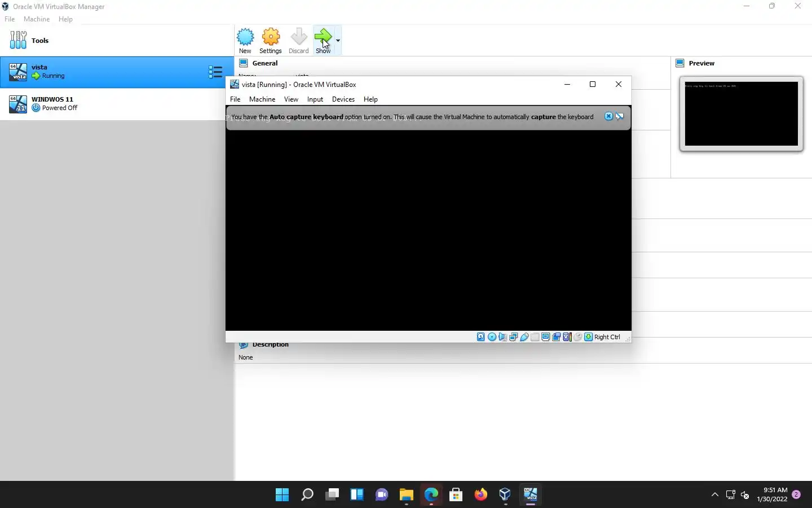The image size is (812, 508).
Task: Click the Right Ctrl host key label
Action: pos(607,337)
